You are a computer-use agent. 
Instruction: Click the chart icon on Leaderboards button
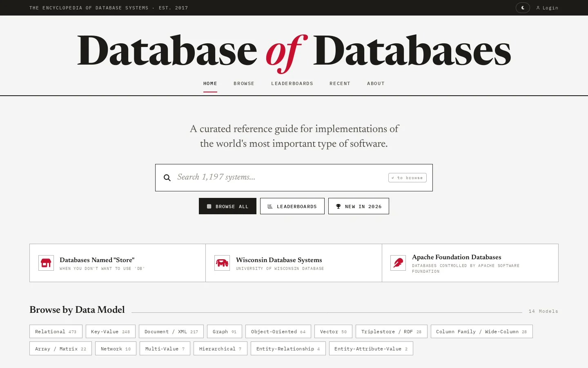click(x=270, y=206)
